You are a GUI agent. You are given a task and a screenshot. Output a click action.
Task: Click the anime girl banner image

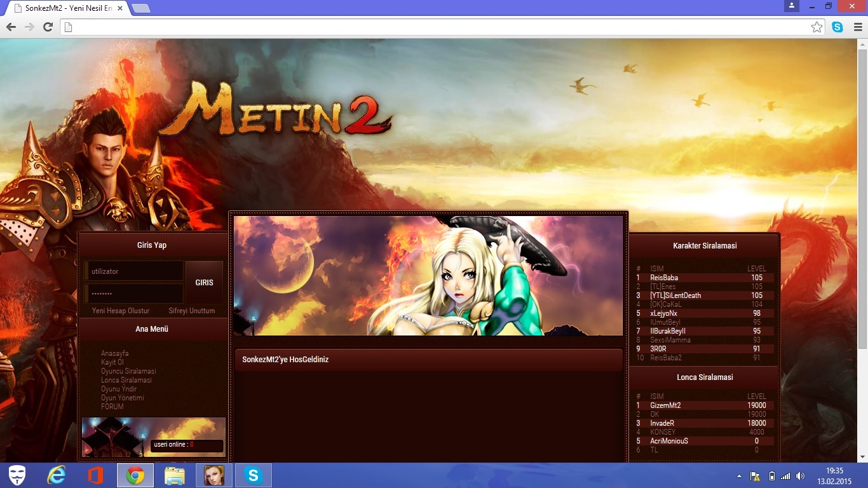point(428,275)
